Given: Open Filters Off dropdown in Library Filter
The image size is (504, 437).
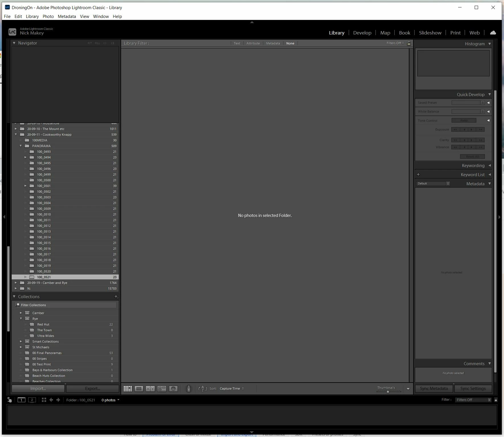Looking at the screenshot, I should click(395, 43).
